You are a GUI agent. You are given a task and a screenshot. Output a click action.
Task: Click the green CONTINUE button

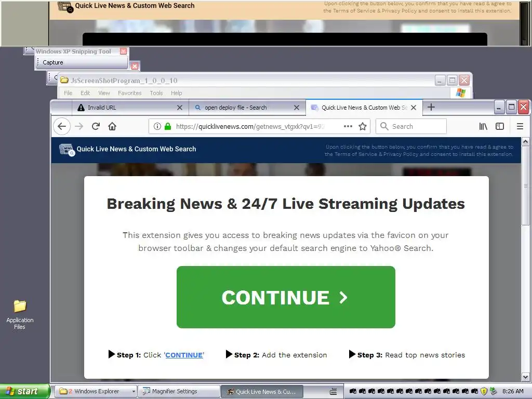[286, 297]
